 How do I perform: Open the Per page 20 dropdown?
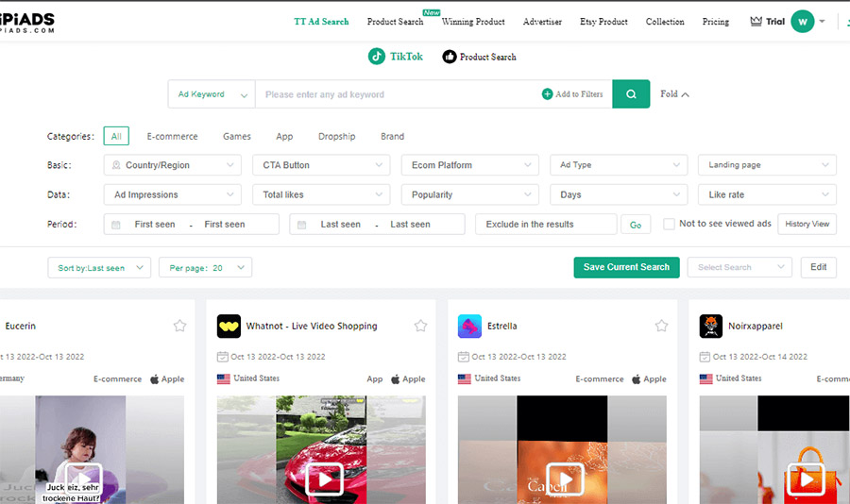coord(206,268)
